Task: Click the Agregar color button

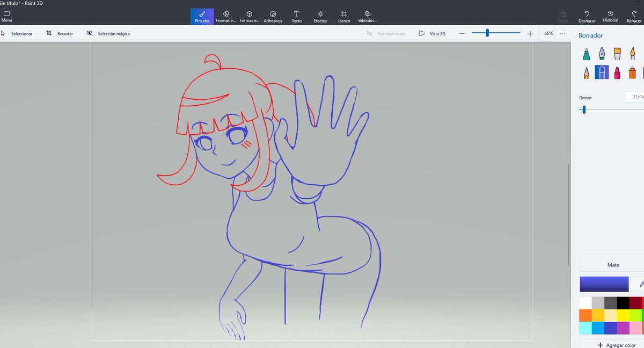Action: point(612,345)
